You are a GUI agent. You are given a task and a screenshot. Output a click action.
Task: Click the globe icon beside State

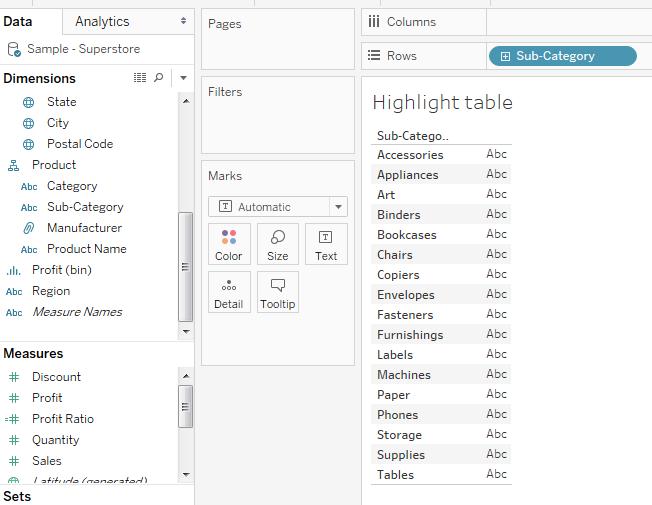(28, 102)
